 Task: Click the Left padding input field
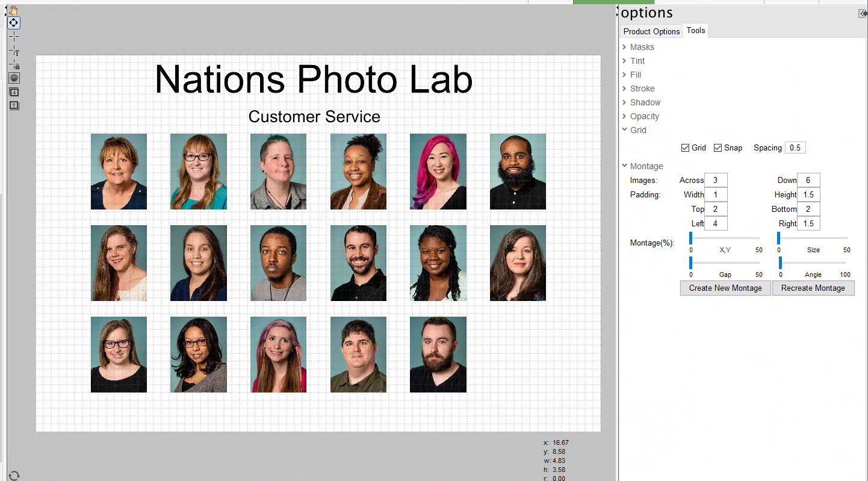click(x=716, y=223)
